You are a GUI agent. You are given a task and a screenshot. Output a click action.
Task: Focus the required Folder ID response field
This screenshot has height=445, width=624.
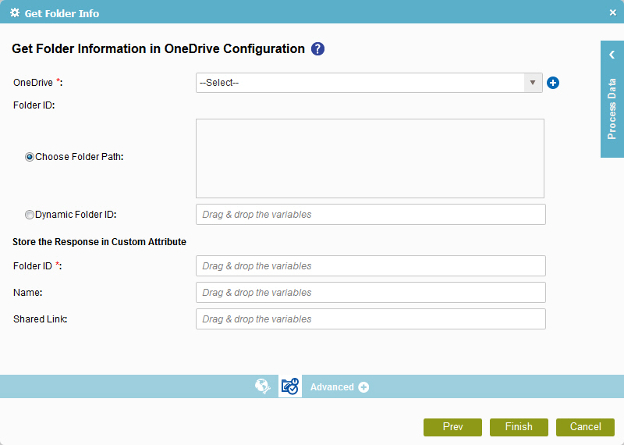point(370,266)
